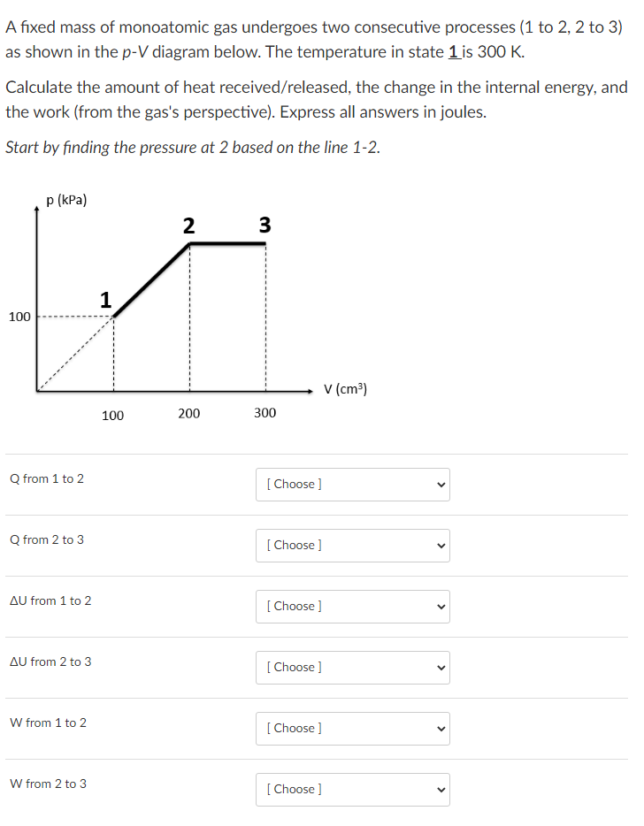The width and height of the screenshot is (644, 826).
Task: Open the W from 1 to 2 dropdown
Action: pos(353,729)
